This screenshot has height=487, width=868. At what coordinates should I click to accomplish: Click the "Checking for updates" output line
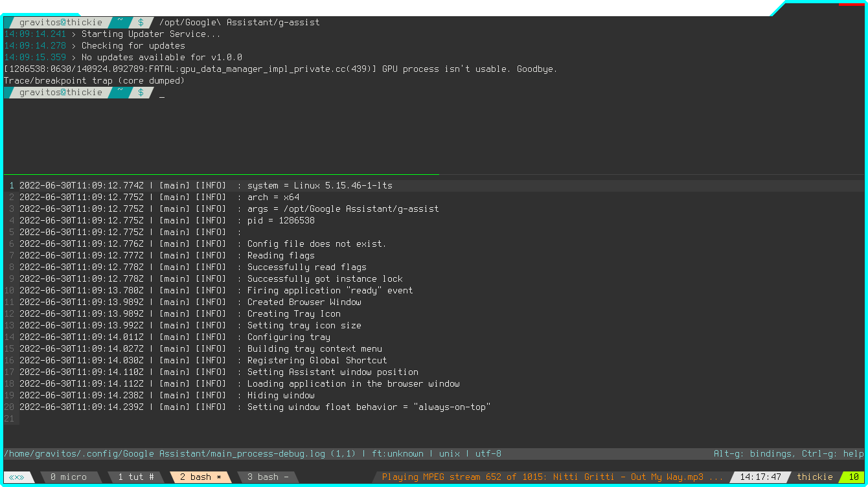pyautogui.click(x=133, y=46)
